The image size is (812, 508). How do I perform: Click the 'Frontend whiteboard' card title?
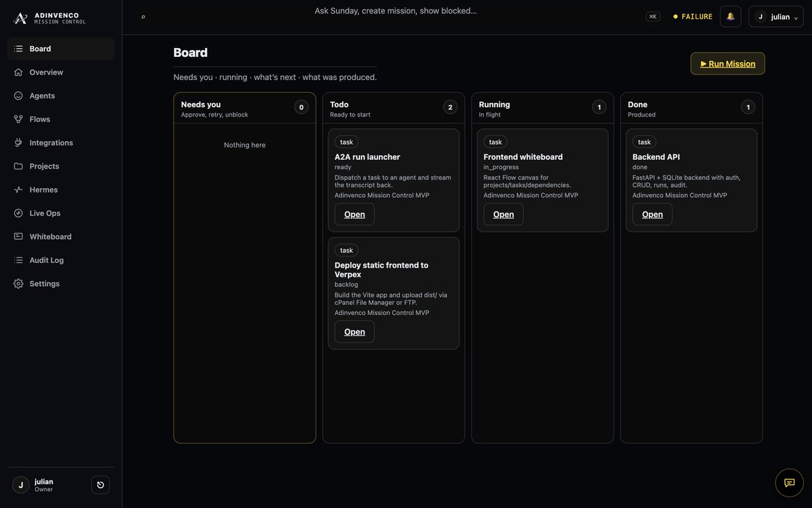pyautogui.click(x=523, y=157)
